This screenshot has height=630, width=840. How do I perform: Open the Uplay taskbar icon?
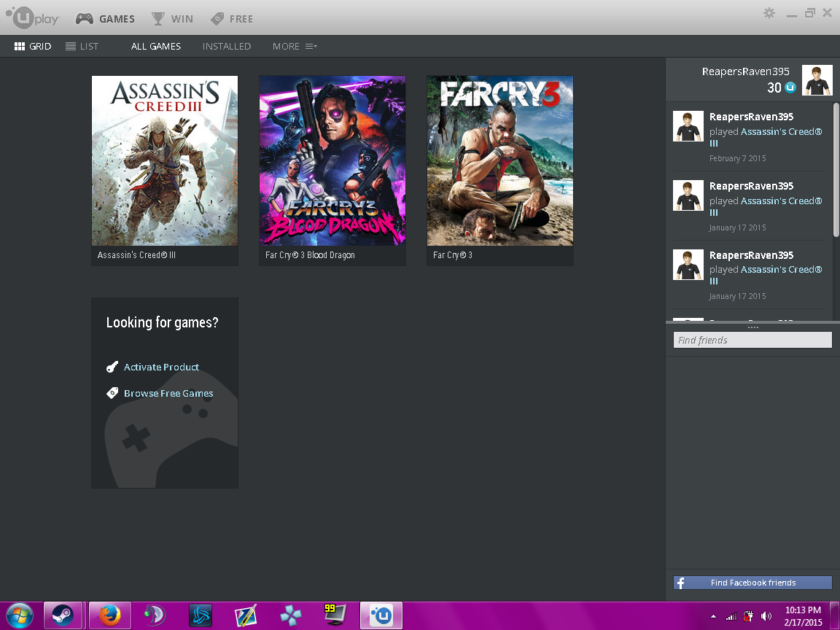381,615
